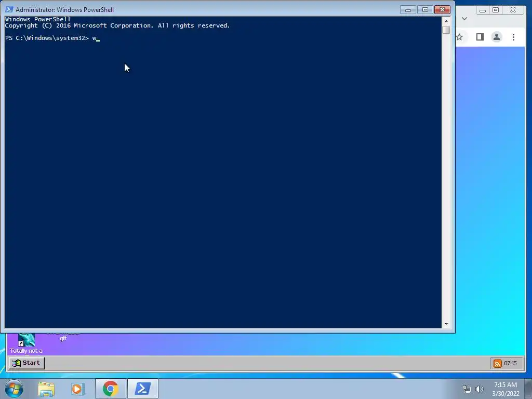The image size is (532, 399).
Task: Minimize the Chrome window
Action: (483, 10)
